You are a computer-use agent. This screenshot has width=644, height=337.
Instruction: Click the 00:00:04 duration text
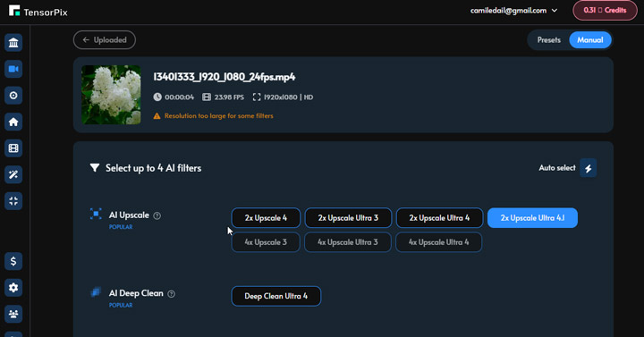point(180,97)
